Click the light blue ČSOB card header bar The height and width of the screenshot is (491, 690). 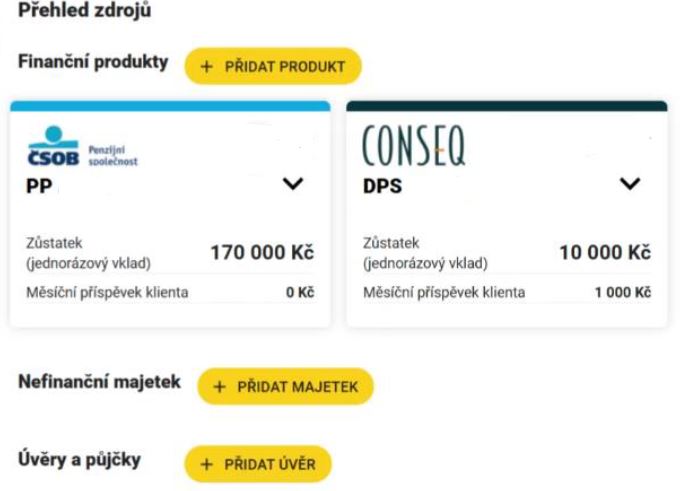click(170, 106)
